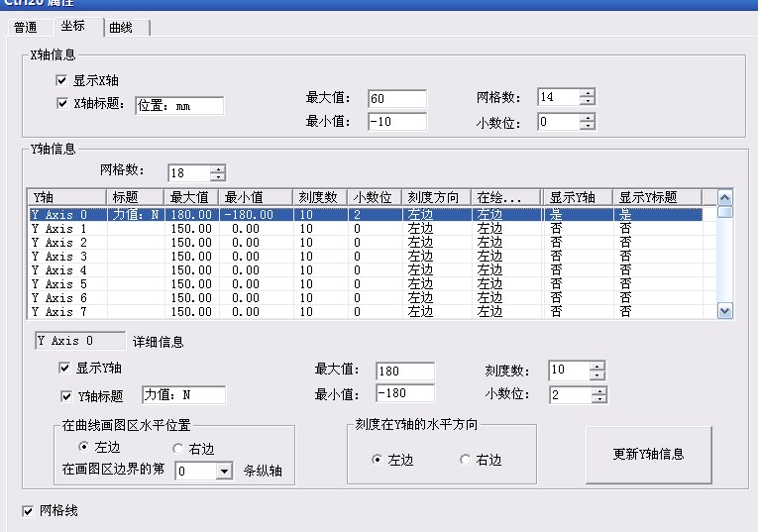The width and height of the screenshot is (758, 532).
Task: Uncheck the X轴标题 checkbox
Action: pos(62,102)
